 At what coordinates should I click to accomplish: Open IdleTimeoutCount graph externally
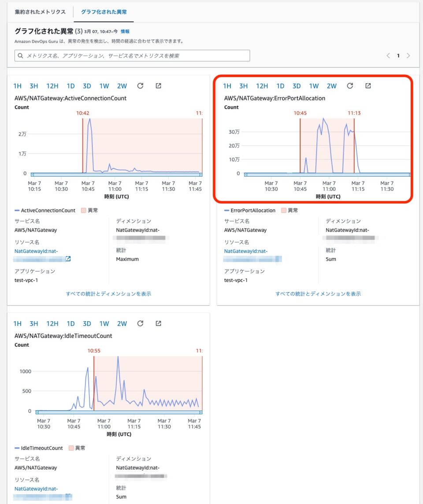click(x=158, y=323)
